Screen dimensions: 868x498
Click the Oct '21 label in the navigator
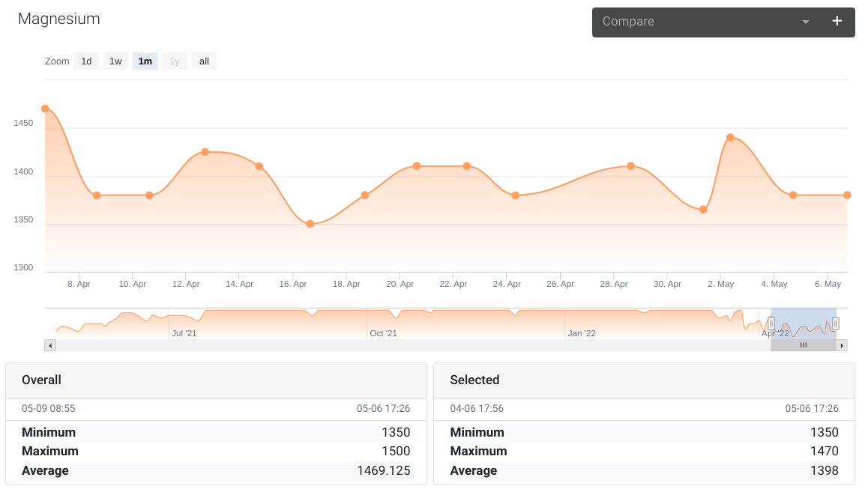(383, 333)
